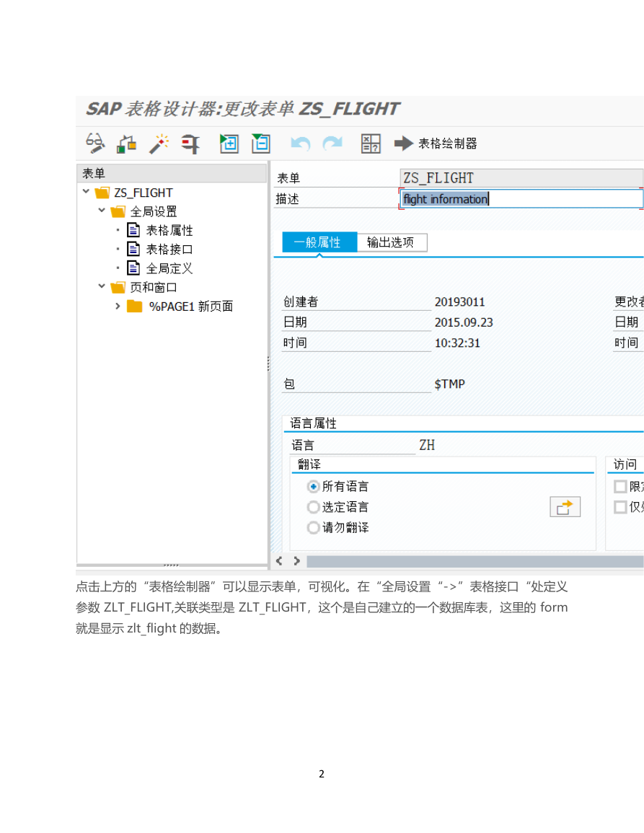Click the 包 field label

[x=289, y=384]
